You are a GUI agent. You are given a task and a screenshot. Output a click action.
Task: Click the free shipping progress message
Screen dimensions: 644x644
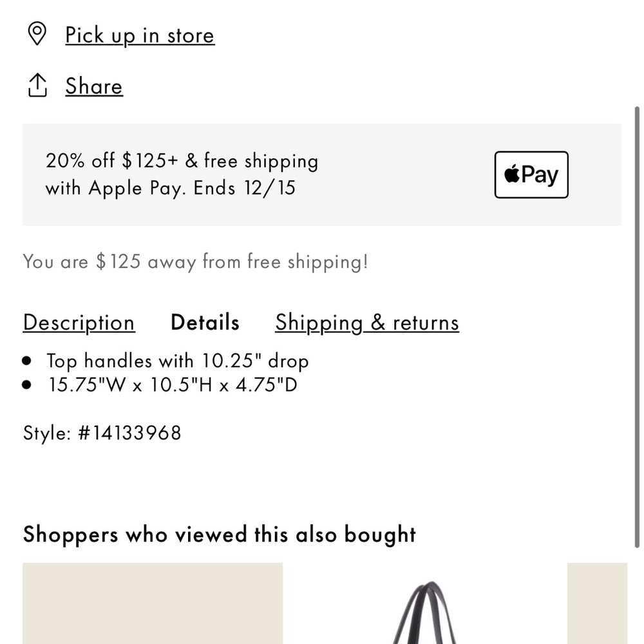pos(195,261)
